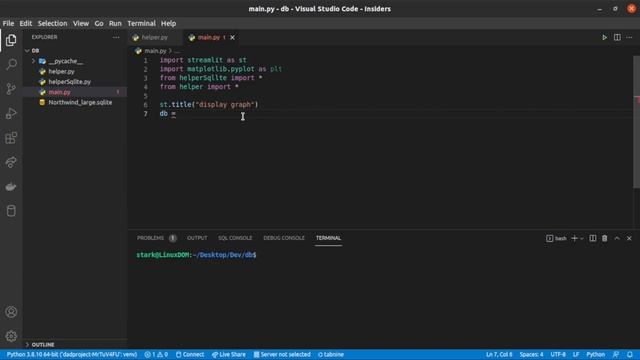This screenshot has height=360, width=640.
Task: Select the Terminal panel tab
Action: click(x=328, y=238)
